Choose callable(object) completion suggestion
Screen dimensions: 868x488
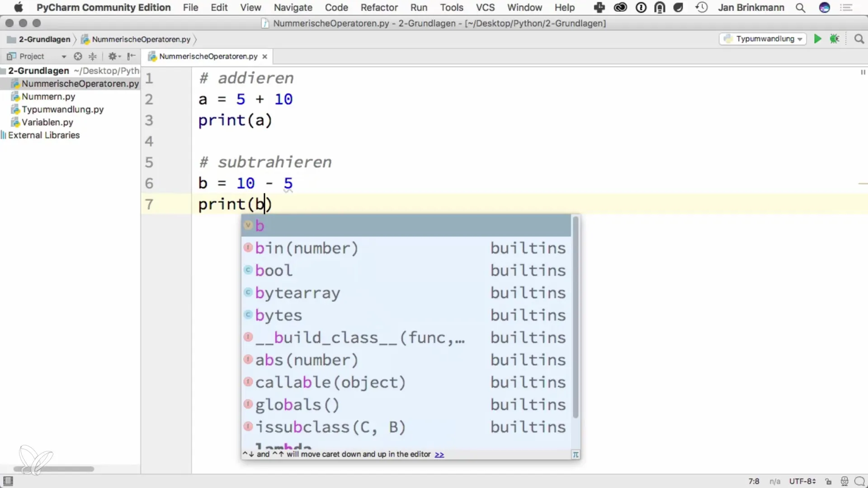pos(406,382)
